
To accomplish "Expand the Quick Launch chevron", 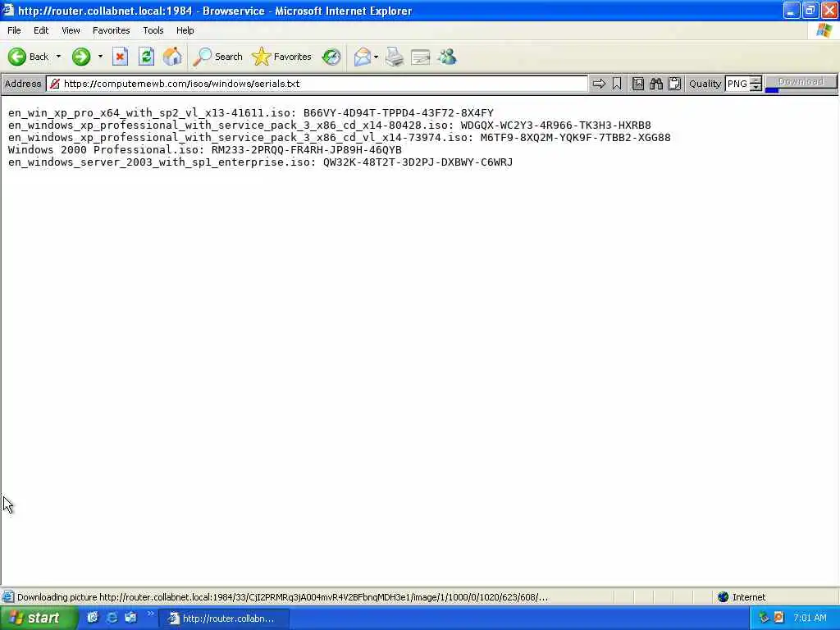I will [151, 614].
